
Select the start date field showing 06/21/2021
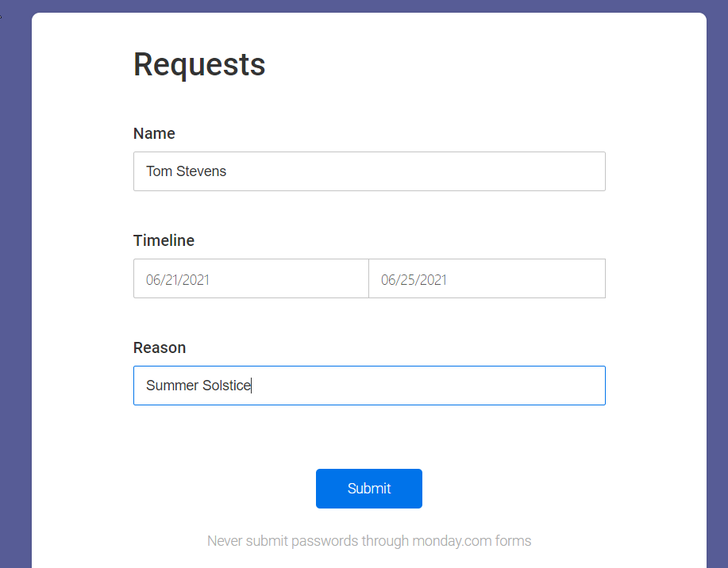pyautogui.click(x=251, y=278)
